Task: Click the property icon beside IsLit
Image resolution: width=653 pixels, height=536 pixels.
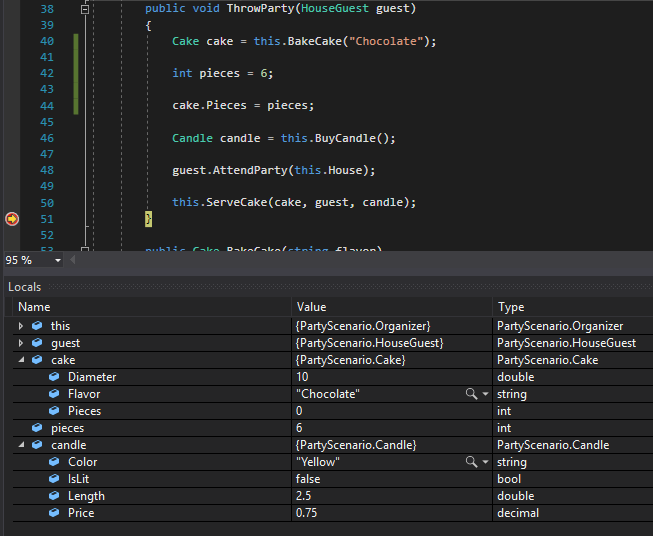Action: (x=54, y=479)
